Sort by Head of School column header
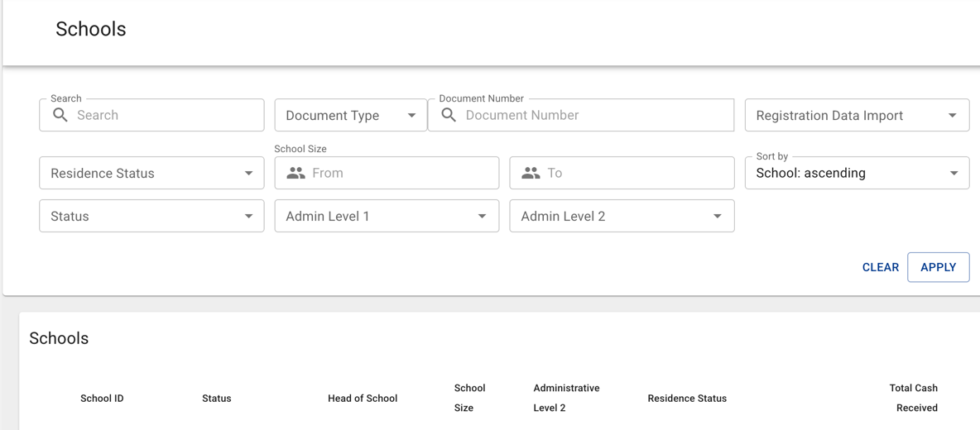980x430 pixels. 363,399
